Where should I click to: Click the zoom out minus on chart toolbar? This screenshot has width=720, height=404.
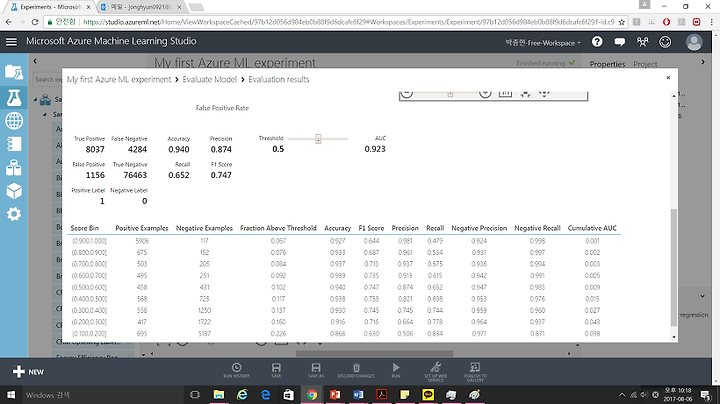tap(406, 94)
